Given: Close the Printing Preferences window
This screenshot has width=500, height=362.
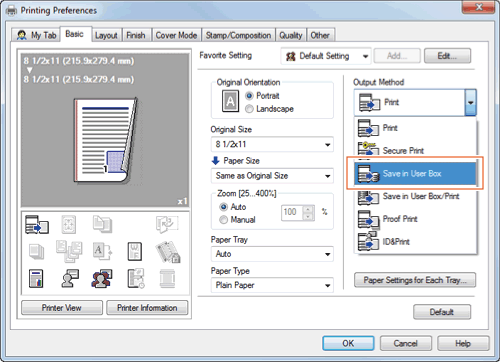Looking at the screenshot, I should [478, 7].
